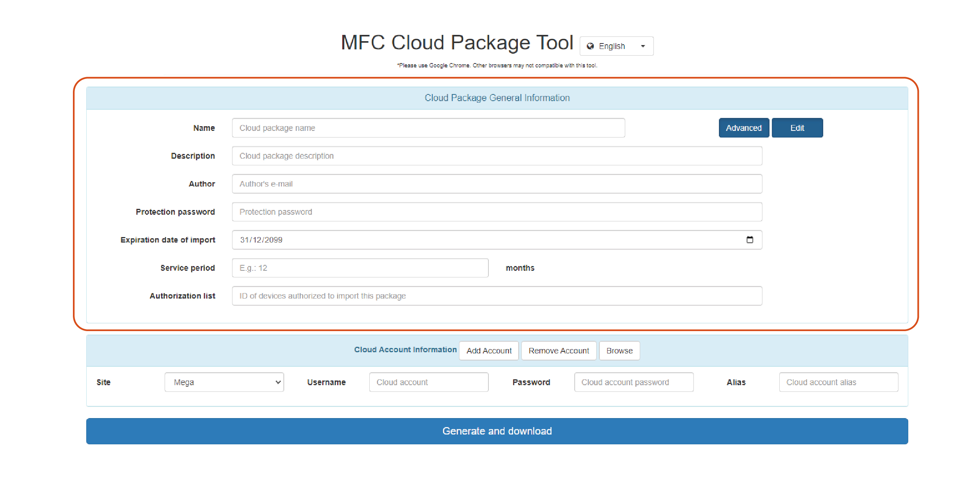Click the globe icon beside English
This screenshot has height=489, width=980.
click(x=590, y=46)
